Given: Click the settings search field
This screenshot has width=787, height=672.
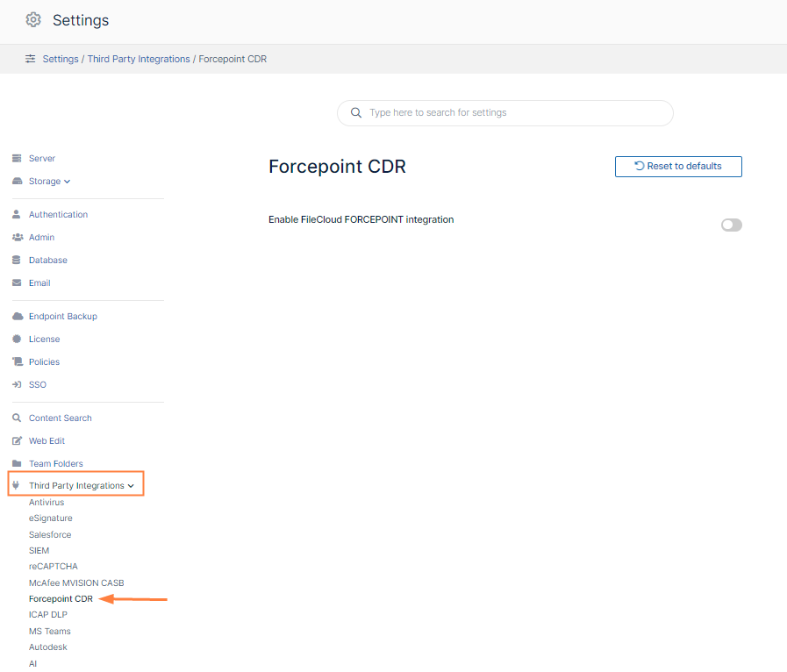Looking at the screenshot, I should click(504, 113).
